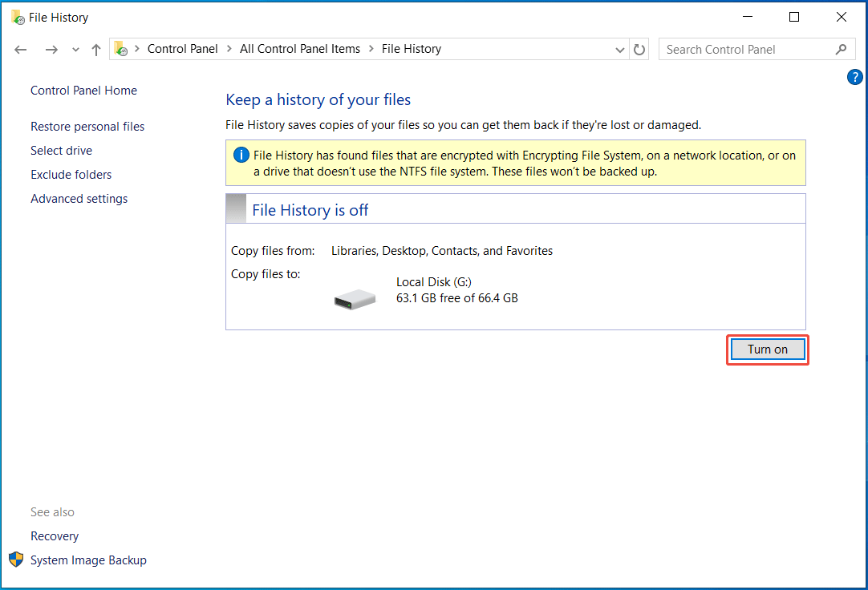Click the File History program icon in the title bar
This screenshot has width=868, height=590.
point(18,16)
